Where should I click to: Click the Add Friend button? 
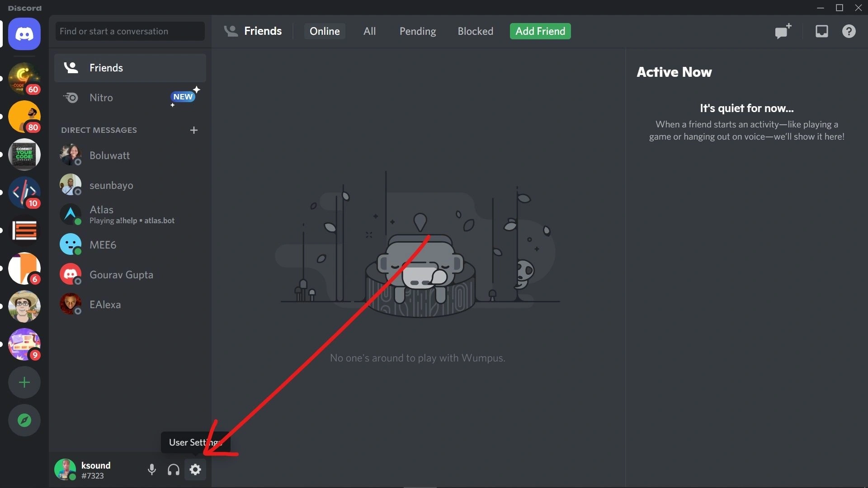[540, 31]
